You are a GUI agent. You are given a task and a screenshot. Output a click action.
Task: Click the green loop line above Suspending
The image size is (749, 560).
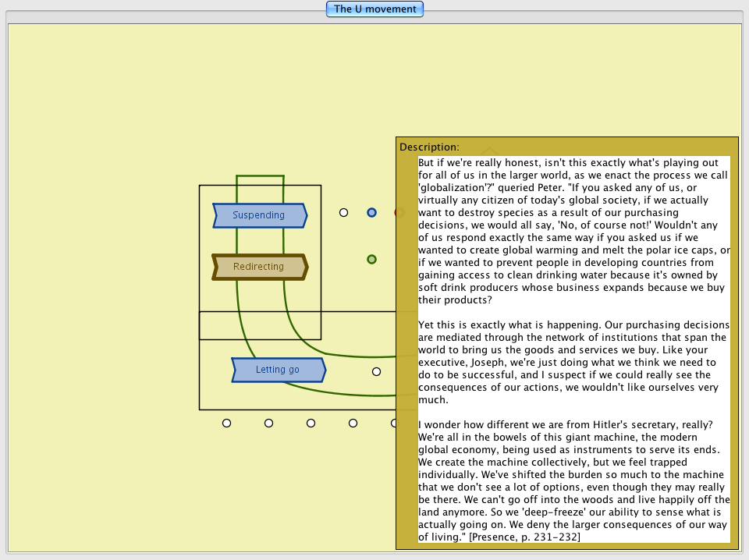(260, 175)
